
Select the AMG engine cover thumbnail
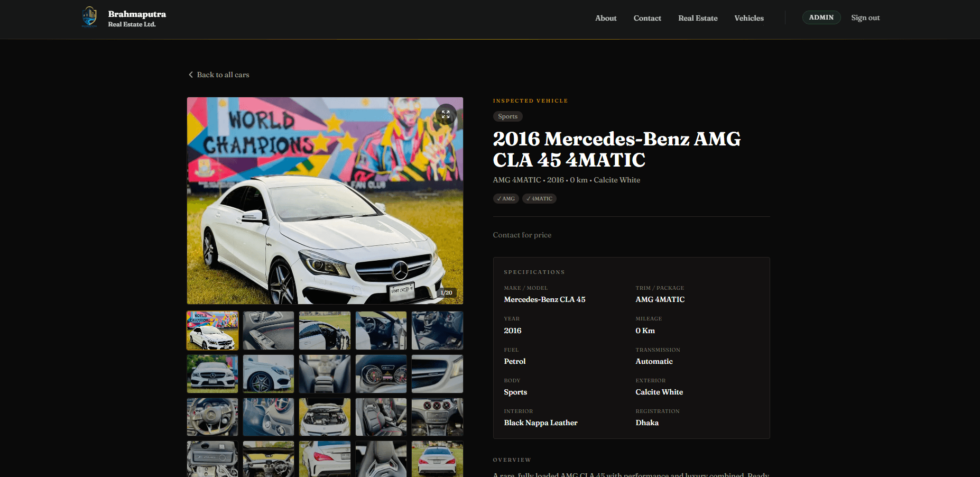coord(212,459)
